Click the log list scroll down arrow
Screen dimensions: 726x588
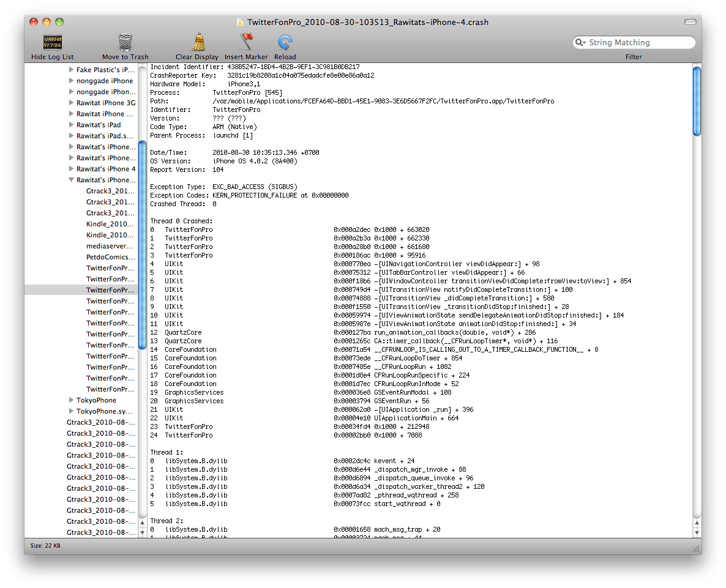click(x=142, y=532)
